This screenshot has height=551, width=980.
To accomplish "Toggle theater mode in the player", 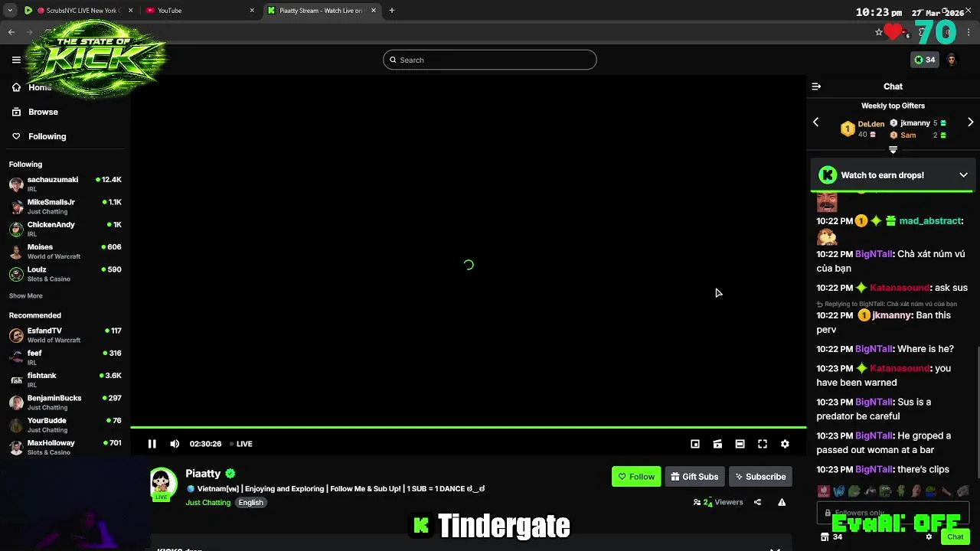I will tap(740, 444).
